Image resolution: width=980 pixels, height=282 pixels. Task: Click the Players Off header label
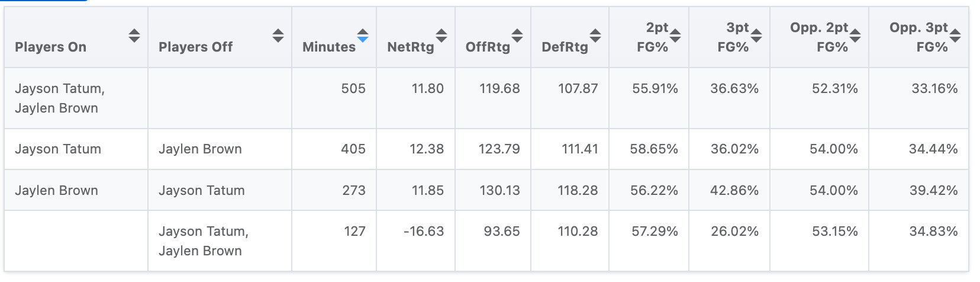pyautogui.click(x=195, y=47)
